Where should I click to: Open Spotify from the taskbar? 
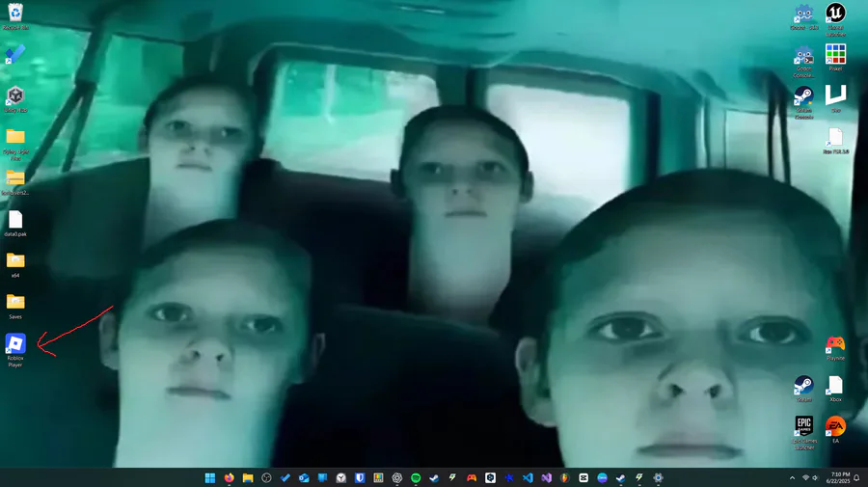tap(416, 477)
